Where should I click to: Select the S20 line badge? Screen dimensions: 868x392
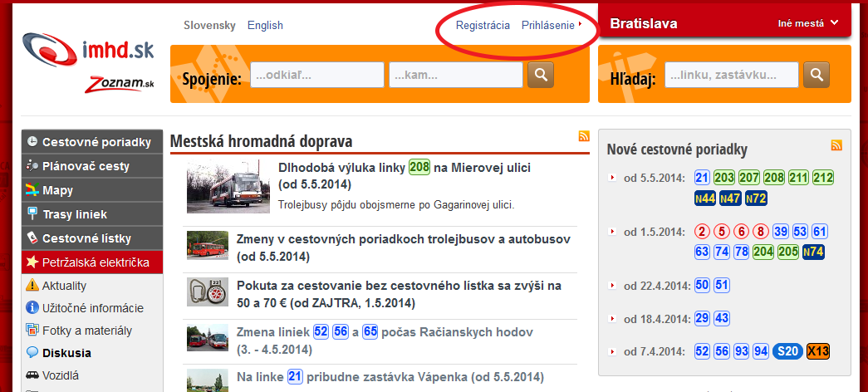(x=787, y=351)
